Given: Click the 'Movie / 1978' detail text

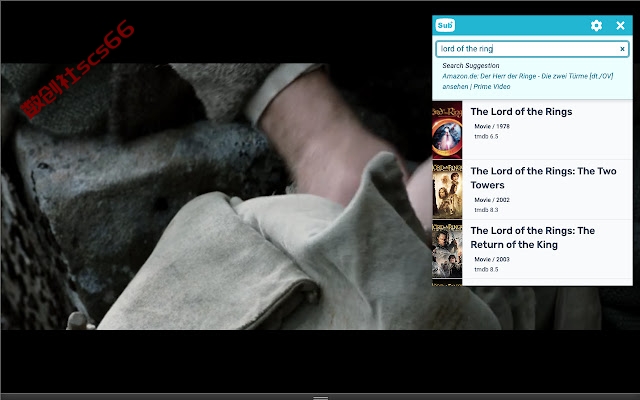Looking at the screenshot, I should point(492,127).
